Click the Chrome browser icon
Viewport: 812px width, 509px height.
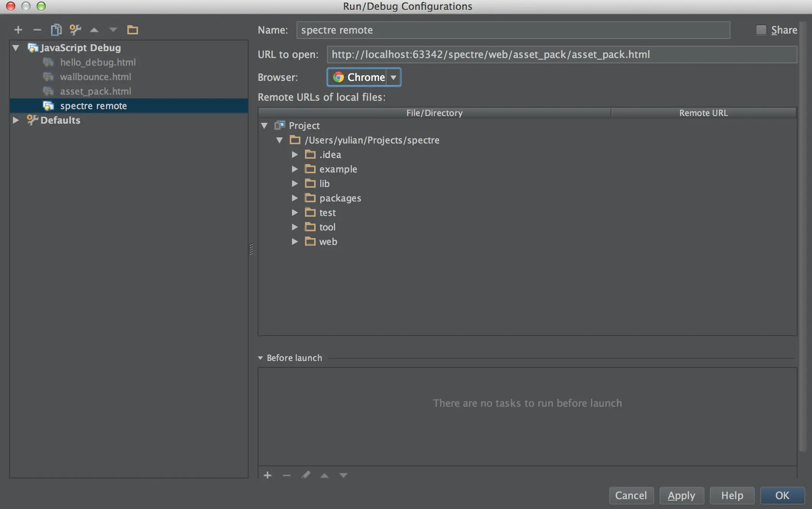(x=339, y=77)
